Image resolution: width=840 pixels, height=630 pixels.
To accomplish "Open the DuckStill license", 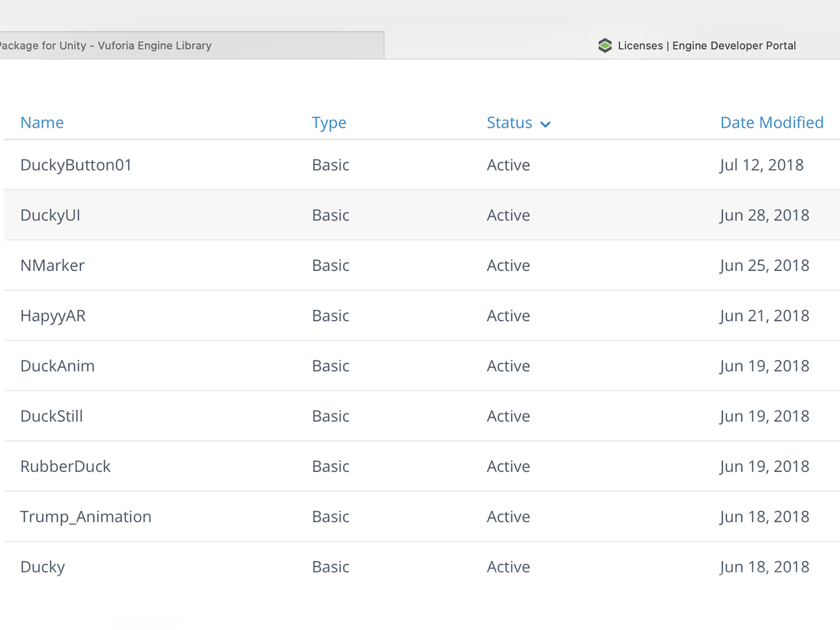I will (x=51, y=416).
